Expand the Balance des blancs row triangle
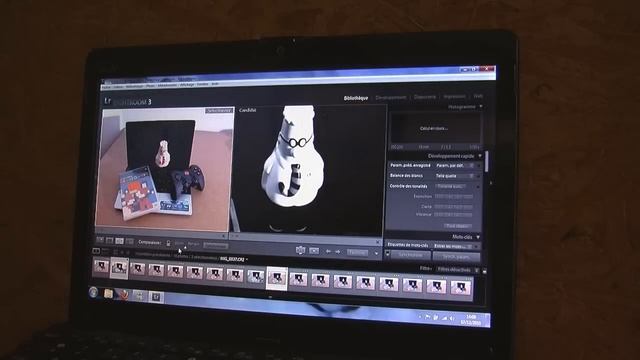 click(x=479, y=176)
